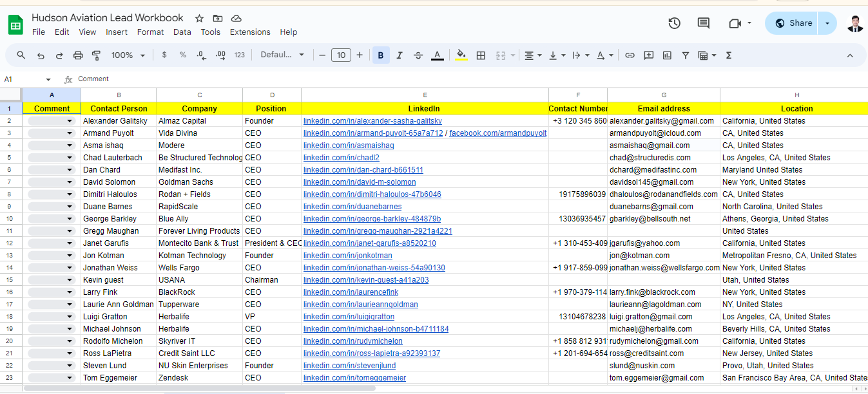Click the paint format roller icon

click(97, 55)
